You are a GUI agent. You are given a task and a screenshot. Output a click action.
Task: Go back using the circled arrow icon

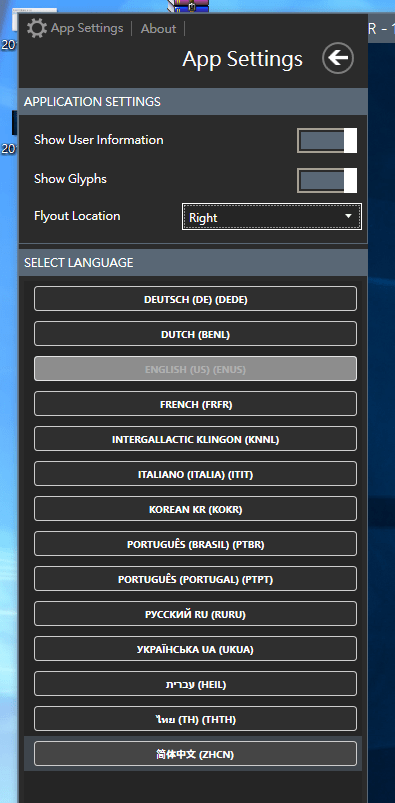338,58
